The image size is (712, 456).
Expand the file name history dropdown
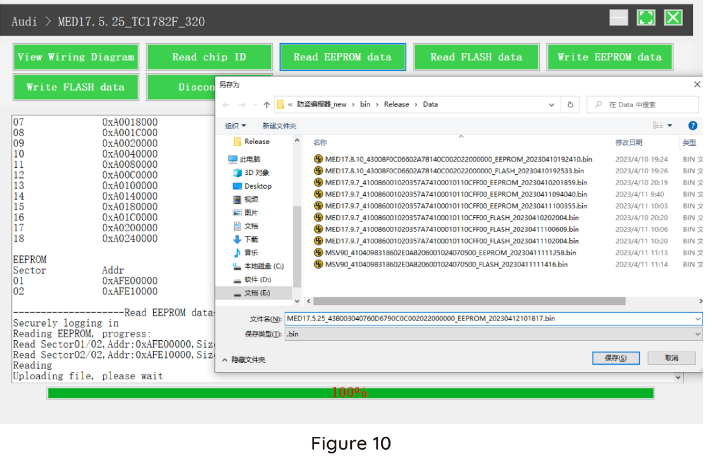pos(696,318)
